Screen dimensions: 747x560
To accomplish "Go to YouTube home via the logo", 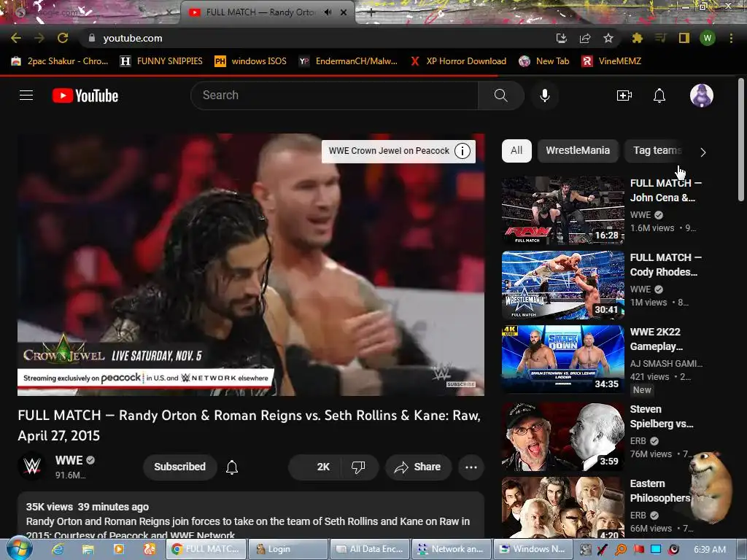I will [85, 96].
